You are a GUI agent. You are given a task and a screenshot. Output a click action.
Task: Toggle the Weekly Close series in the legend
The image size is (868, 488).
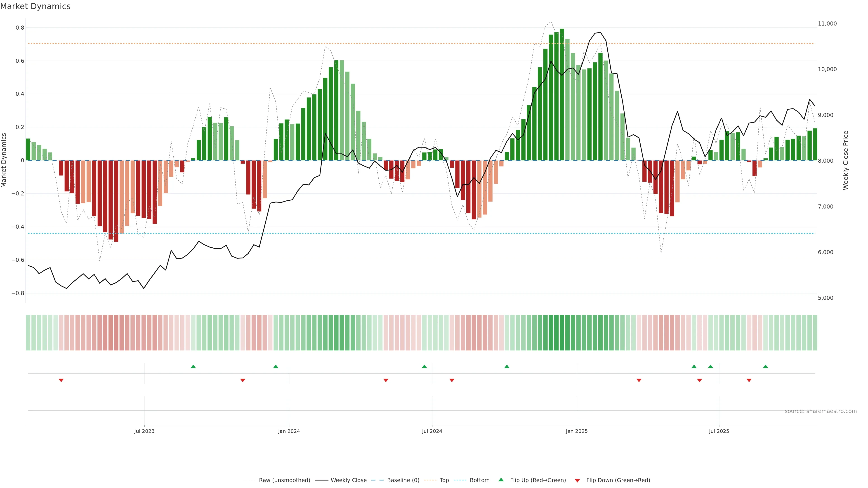point(348,480)
